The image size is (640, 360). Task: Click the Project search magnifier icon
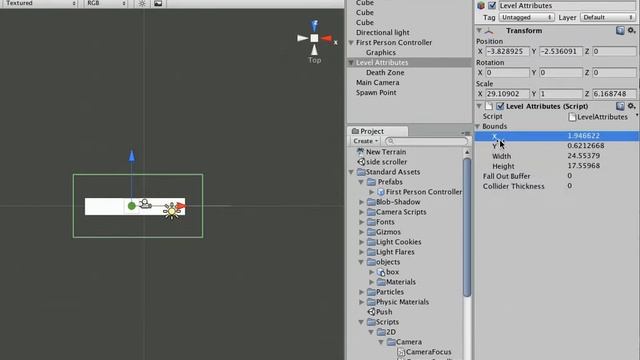(391, 141)
